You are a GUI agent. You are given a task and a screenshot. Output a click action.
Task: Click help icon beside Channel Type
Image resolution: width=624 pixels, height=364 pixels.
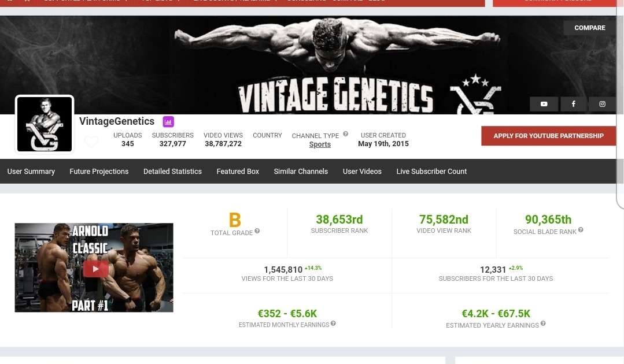[346, 134]
